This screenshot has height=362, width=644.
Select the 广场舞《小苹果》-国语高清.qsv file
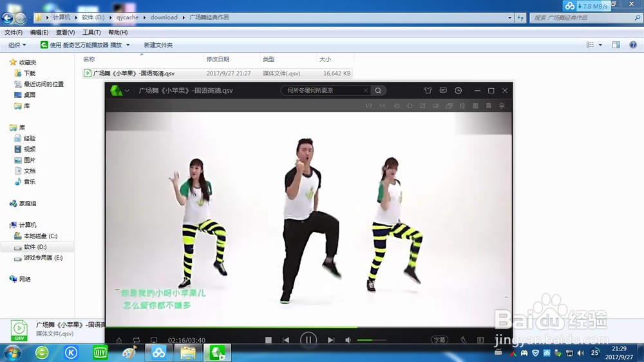point(217,73)
